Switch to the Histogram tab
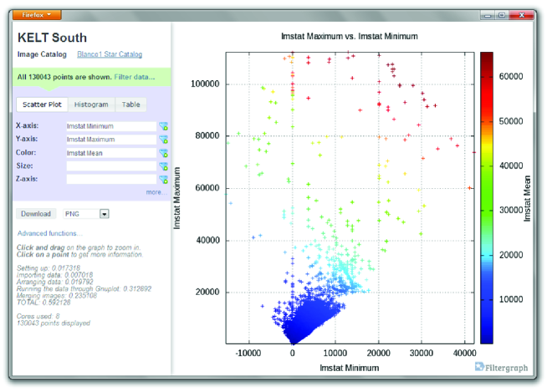Image resolution: width=547 pixels, height=392 pixels. pyautogui.click(x=91, y=104)
